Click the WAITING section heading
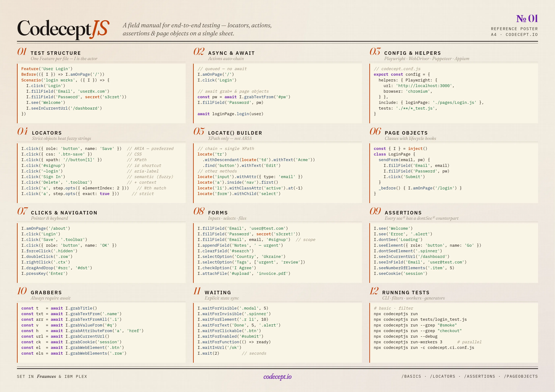Viewport: 555px width, 392px height. [218, 292]
